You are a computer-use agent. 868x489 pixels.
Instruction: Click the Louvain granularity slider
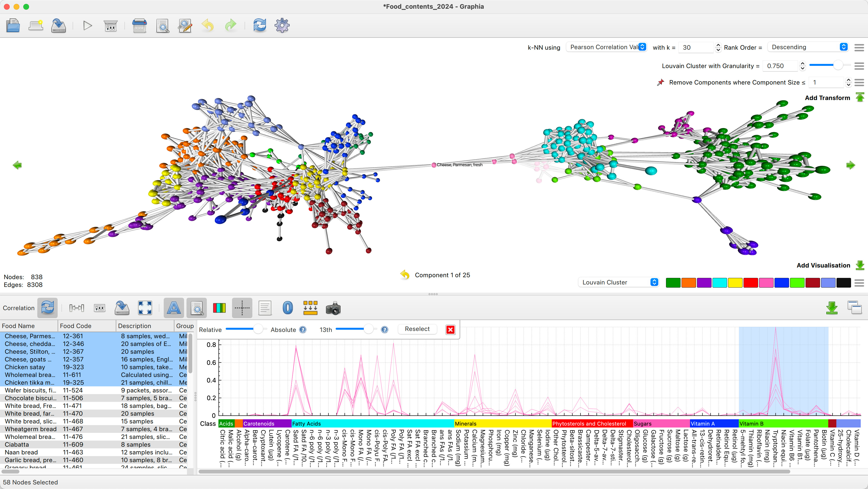pos(830,65)
